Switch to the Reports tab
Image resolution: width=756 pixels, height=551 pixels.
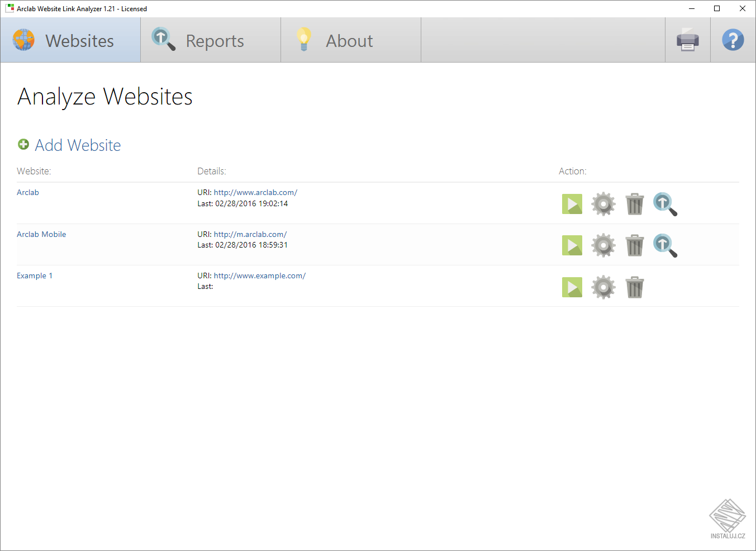[210, 40]
